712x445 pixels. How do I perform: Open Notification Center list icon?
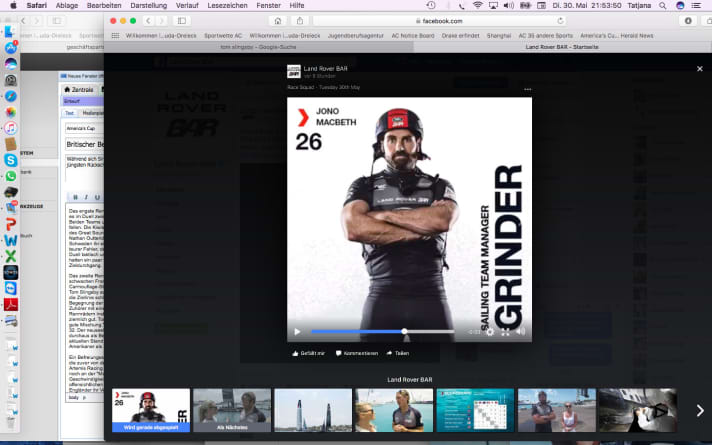tap(696, 5)
